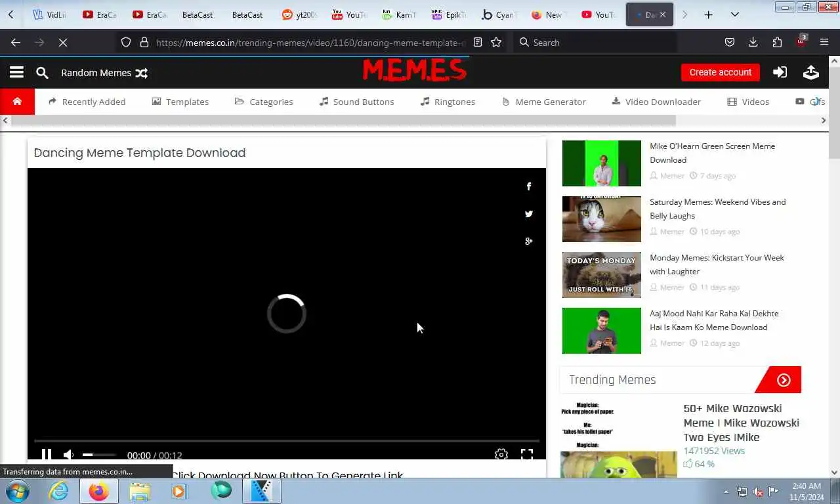This screenshot has height=504, width=840.
Task: Open browser Extensions puzzle icon
Action: pos(777,42)
